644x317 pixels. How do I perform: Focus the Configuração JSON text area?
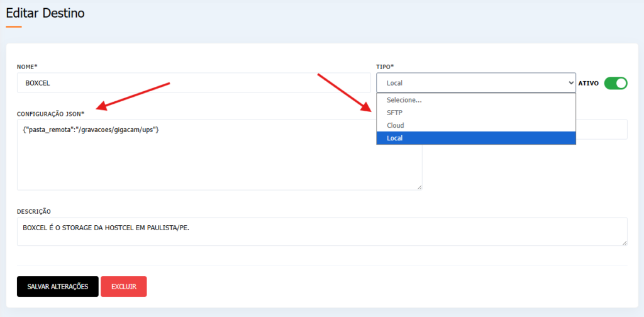(219, 155)
